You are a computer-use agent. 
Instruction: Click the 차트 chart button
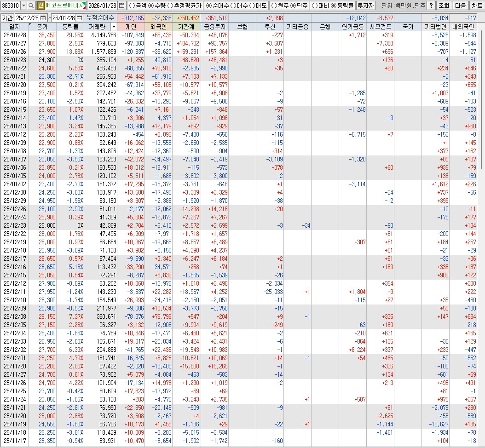point(477,6)
